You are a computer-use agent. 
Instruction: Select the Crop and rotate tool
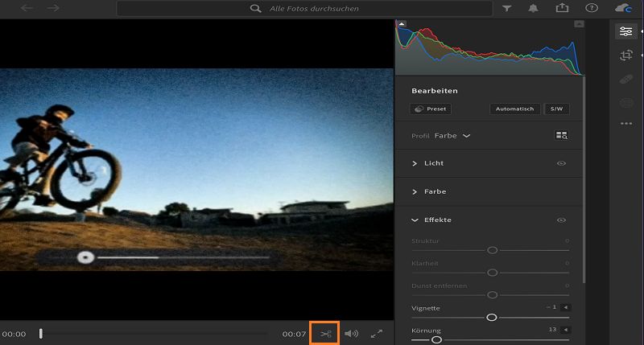click(626, 55)
